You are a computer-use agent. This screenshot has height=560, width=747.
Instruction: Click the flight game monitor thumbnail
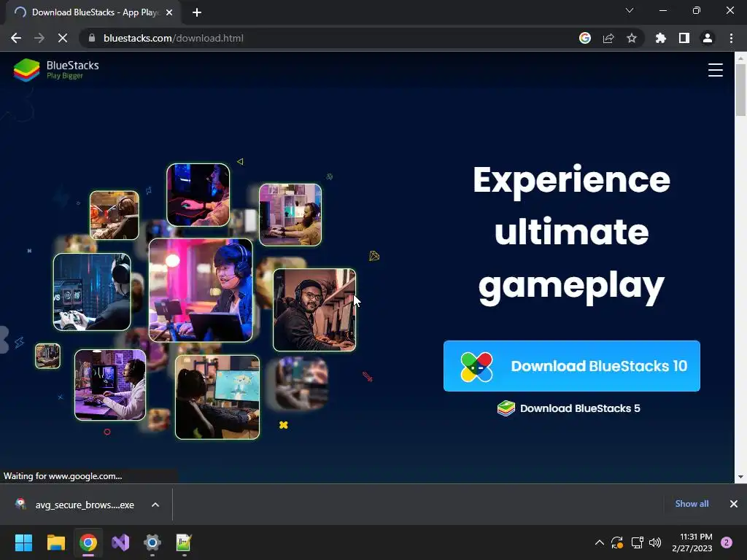pos(217,397)
